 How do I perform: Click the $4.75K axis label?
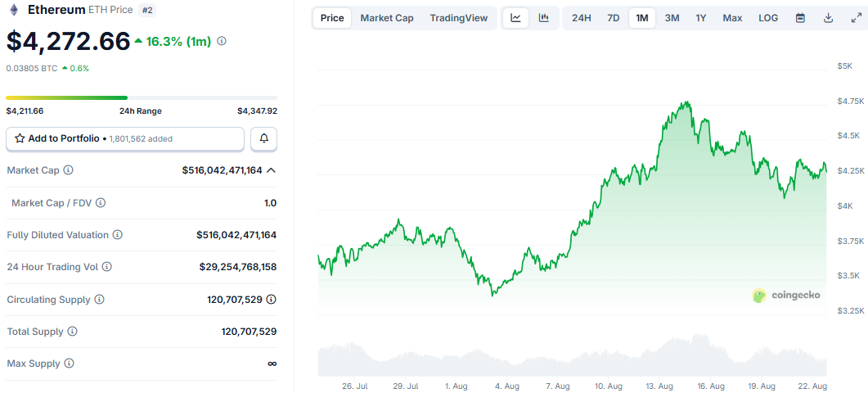(850, 101)
